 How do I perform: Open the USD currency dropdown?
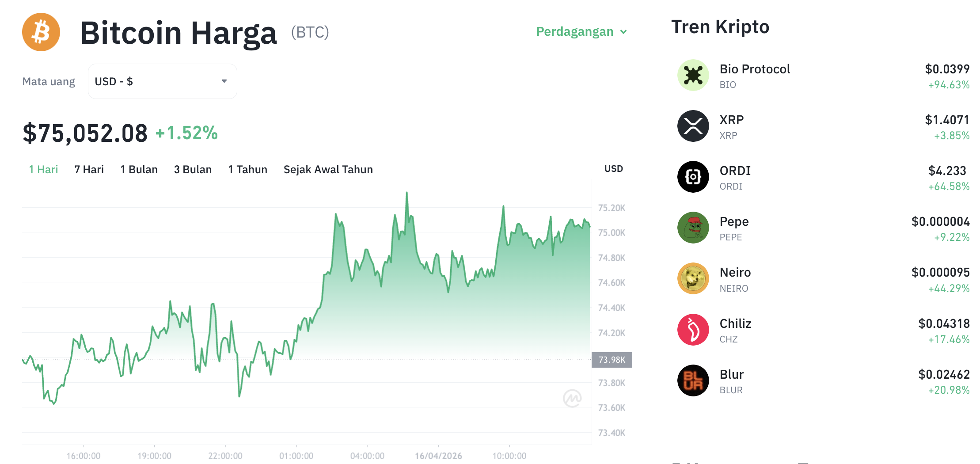pyautogui.click(x=162, y=81)
